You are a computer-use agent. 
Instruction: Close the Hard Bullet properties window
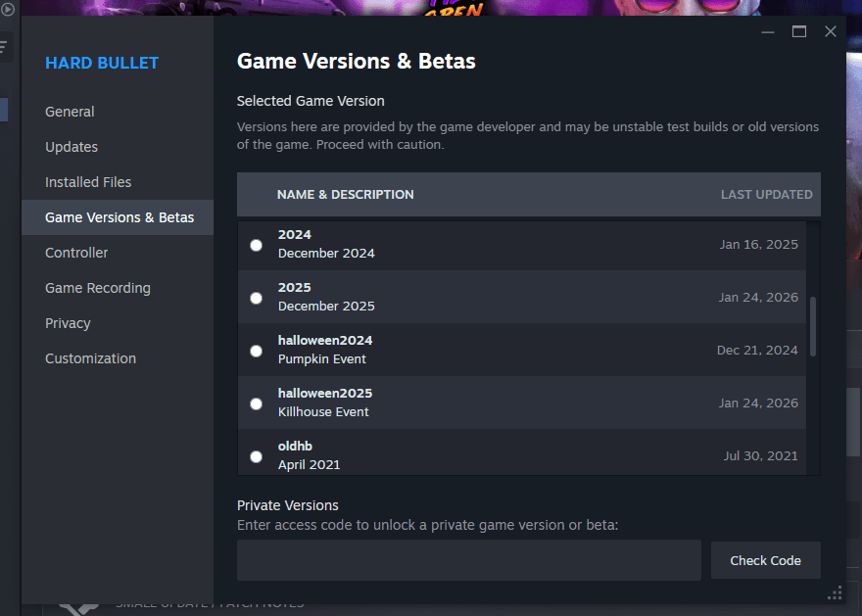pyautogui.click(x=831, y=32)
